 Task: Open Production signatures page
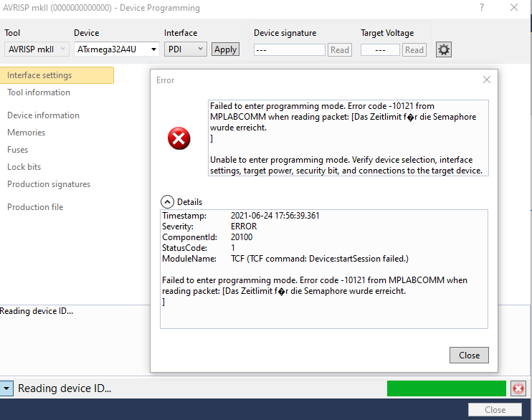pos(49,184)
